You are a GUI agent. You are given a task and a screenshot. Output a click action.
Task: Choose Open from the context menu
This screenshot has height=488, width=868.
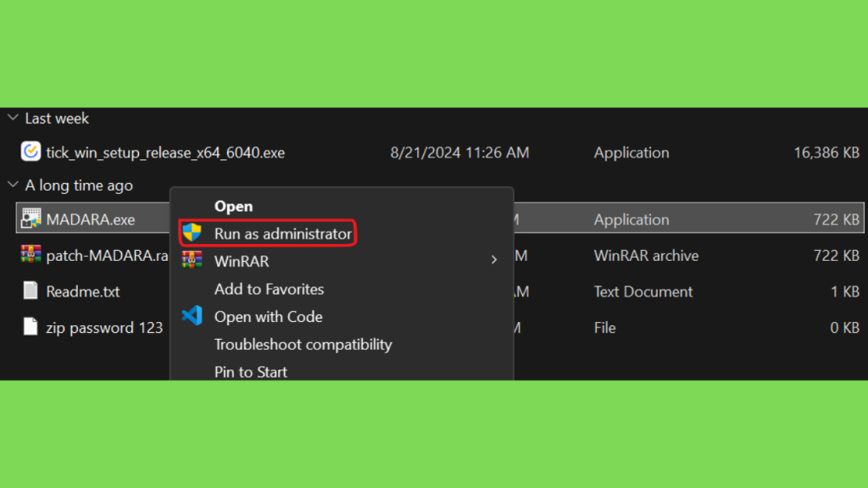(233, 207)
